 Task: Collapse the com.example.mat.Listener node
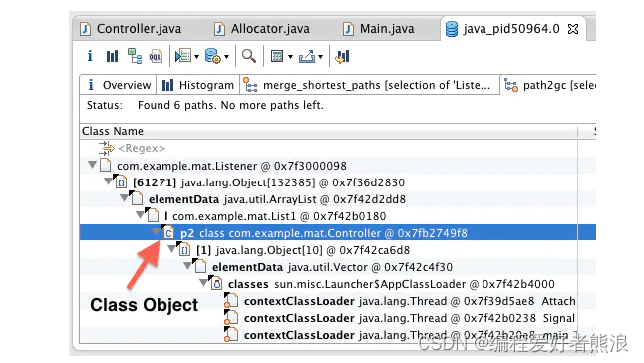click(92, 165)
